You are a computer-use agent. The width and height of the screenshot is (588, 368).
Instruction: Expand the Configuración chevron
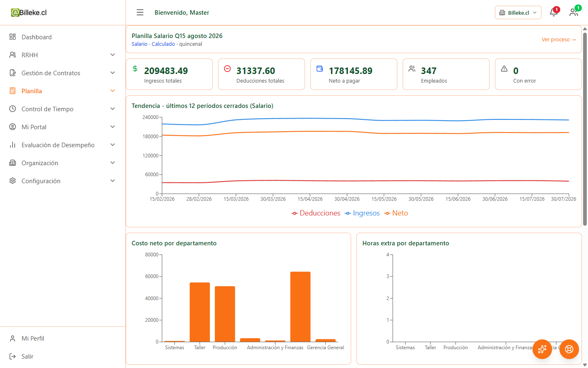(113, 181)
